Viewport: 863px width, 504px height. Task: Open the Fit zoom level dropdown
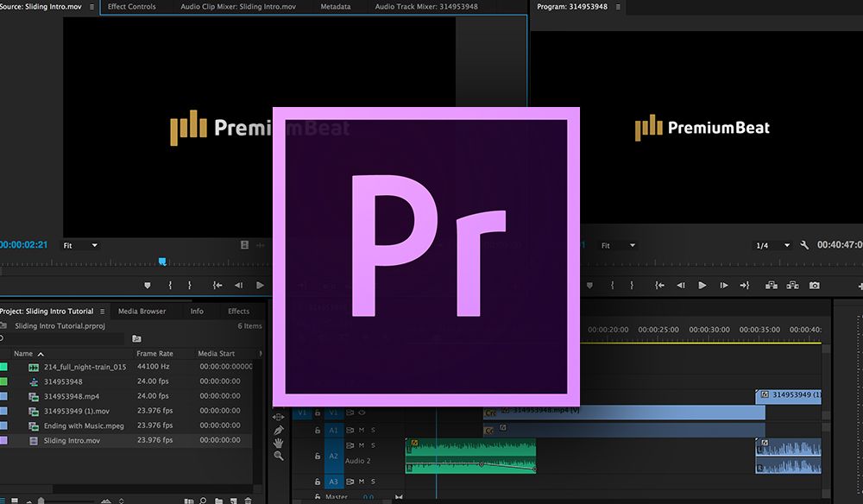click(618, 245)
